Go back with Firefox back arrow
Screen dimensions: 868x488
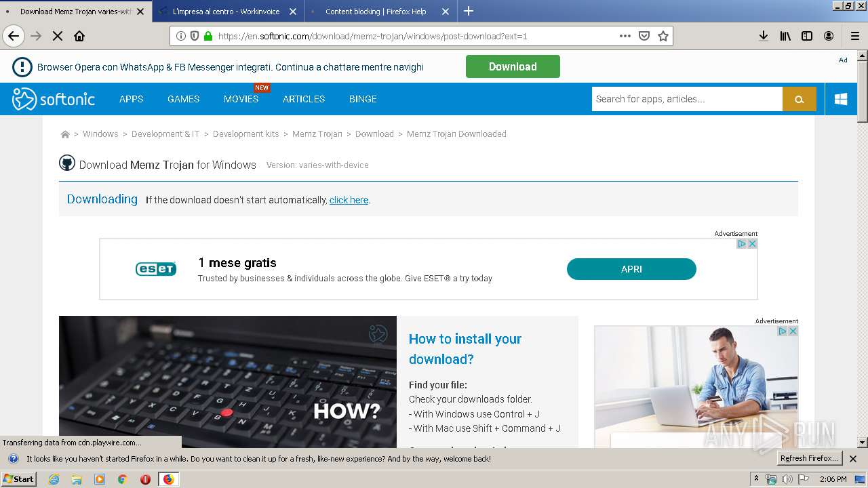14,36
